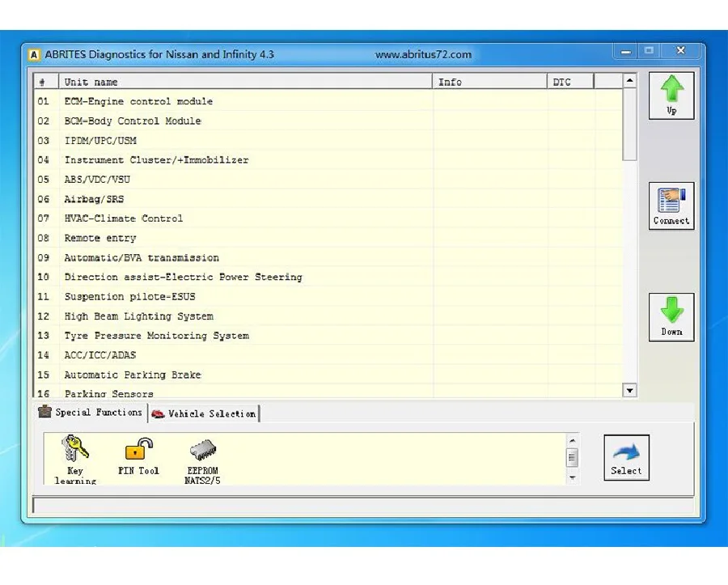Select the IPDM/UPC/USM row

click(x=328, y=140)
